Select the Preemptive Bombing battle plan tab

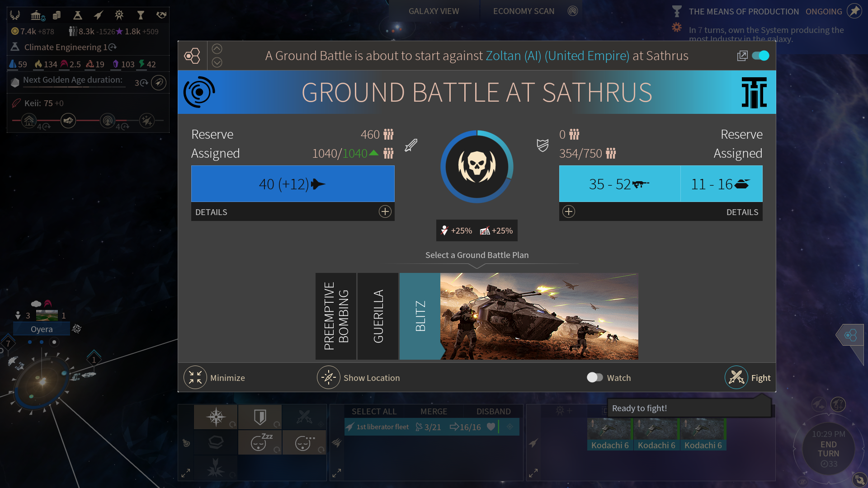pyautogui.click(x=336, y=316)
